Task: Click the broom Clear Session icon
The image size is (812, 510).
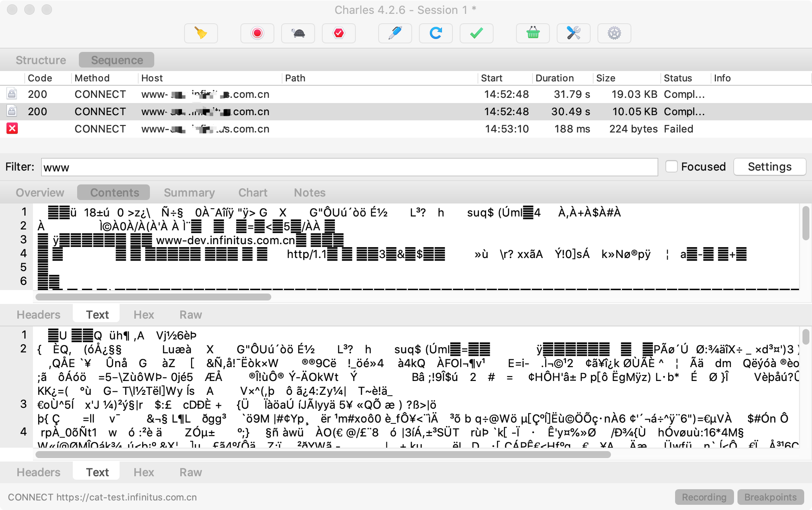Action: pyautogui.click(x=201, y=33)
